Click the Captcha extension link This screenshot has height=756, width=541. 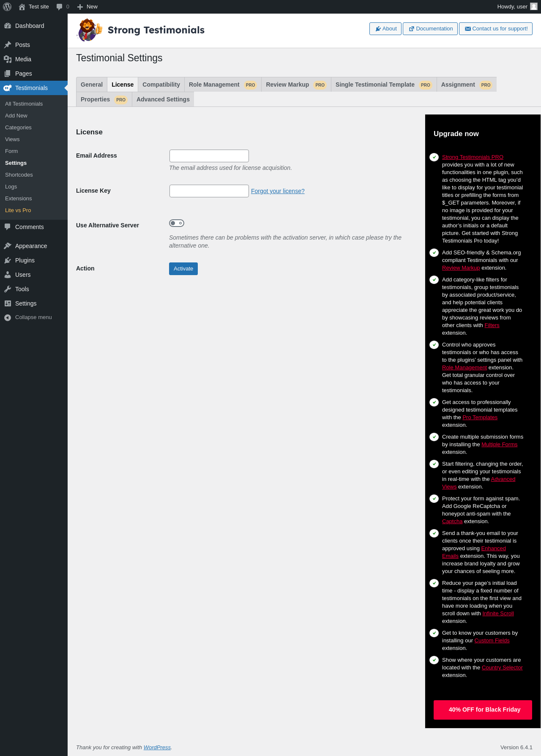coord(452,521)
